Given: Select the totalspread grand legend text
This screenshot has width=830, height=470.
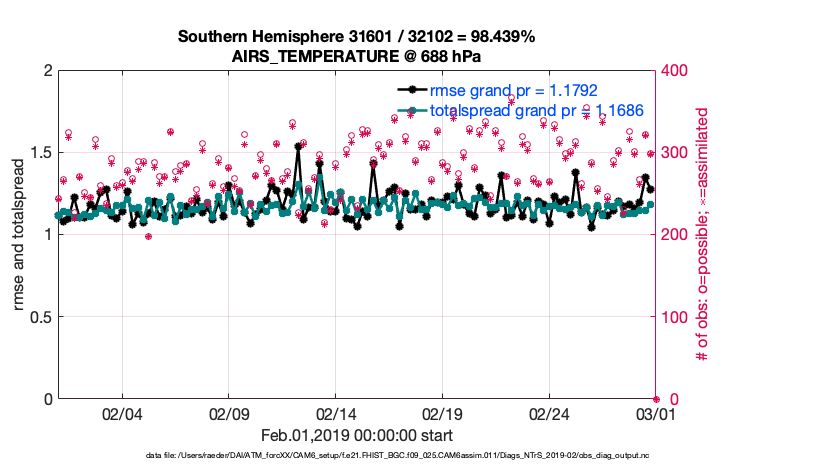Looking at the screenshot, I should [x=536, y=110].
